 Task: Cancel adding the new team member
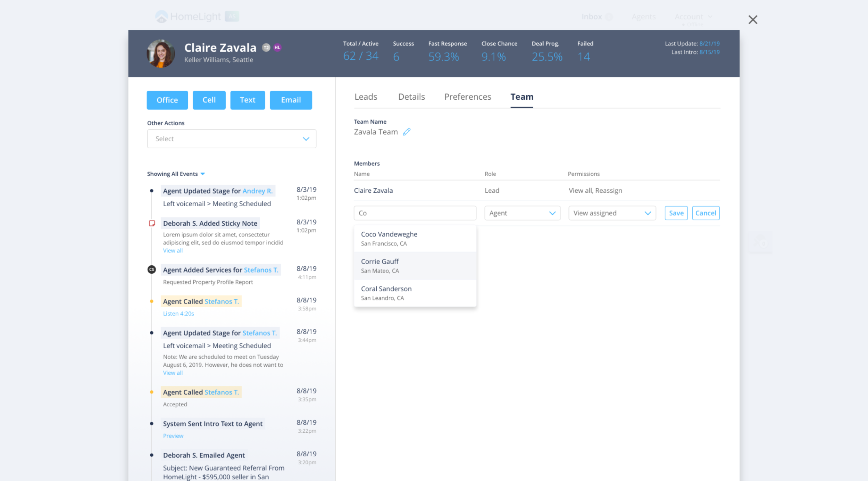[705, 213]
